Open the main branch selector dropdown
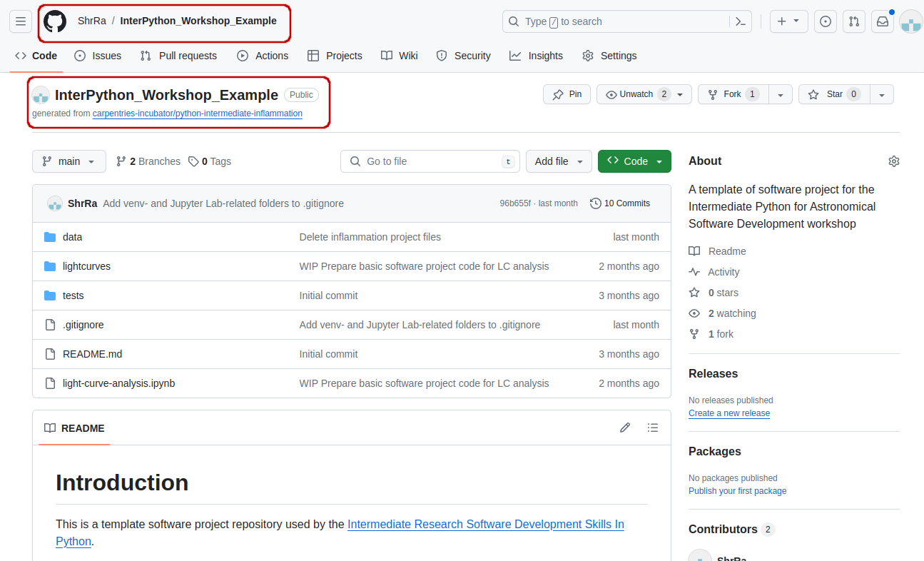Image resolution: width=924 pixels, height=561 pixels. 69,161
